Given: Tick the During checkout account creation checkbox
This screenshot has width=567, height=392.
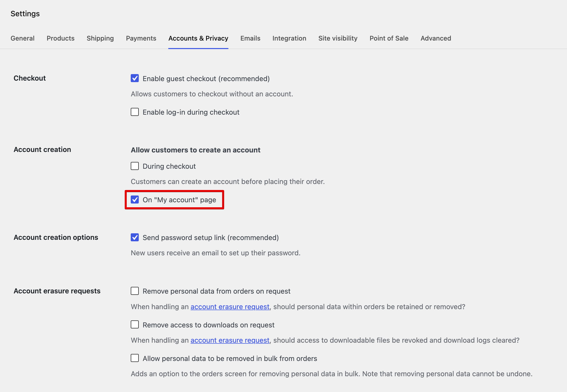Looking at the screenshot, I should [x=135, y=166].
